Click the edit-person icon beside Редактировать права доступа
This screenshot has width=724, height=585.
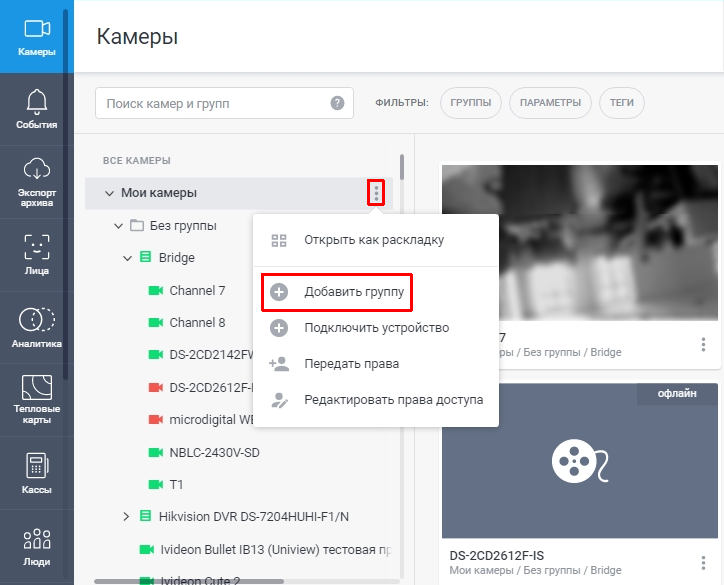pyautogui.click(x=279, y=400)
